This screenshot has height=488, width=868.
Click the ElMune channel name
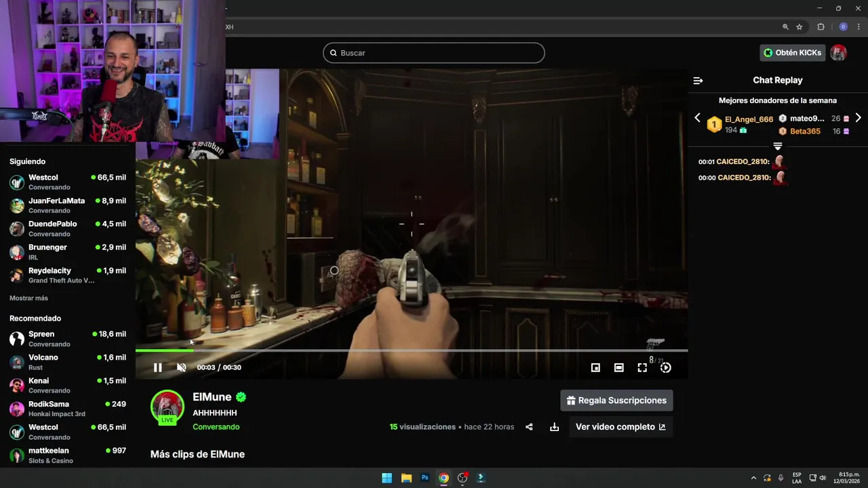[212, 397]
